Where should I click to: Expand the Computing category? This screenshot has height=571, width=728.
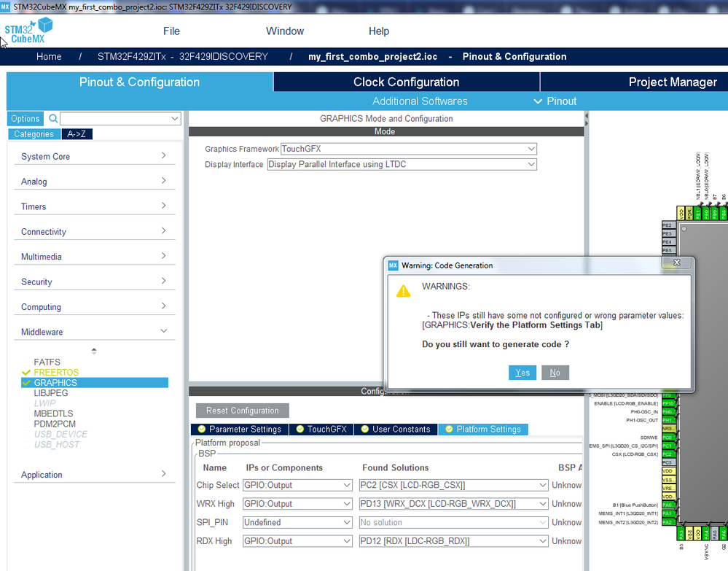pyautogui.click(x=94, y=307)
